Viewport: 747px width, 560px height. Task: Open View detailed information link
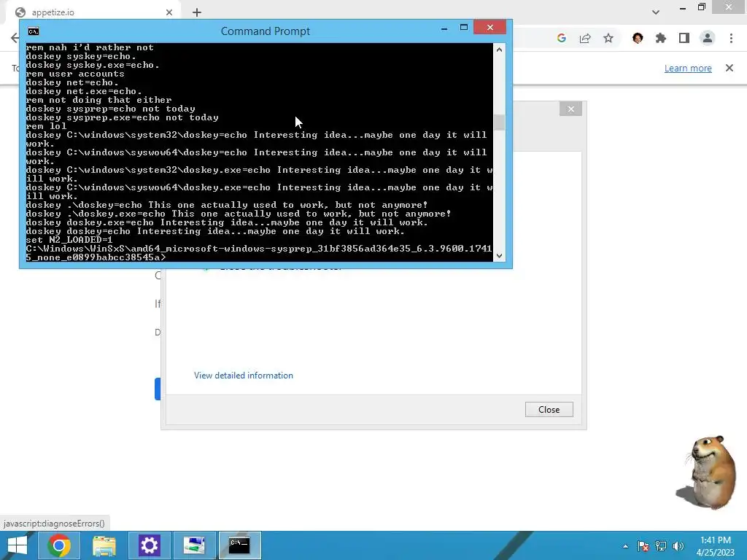pyautogui.click(x=244, y=376)
